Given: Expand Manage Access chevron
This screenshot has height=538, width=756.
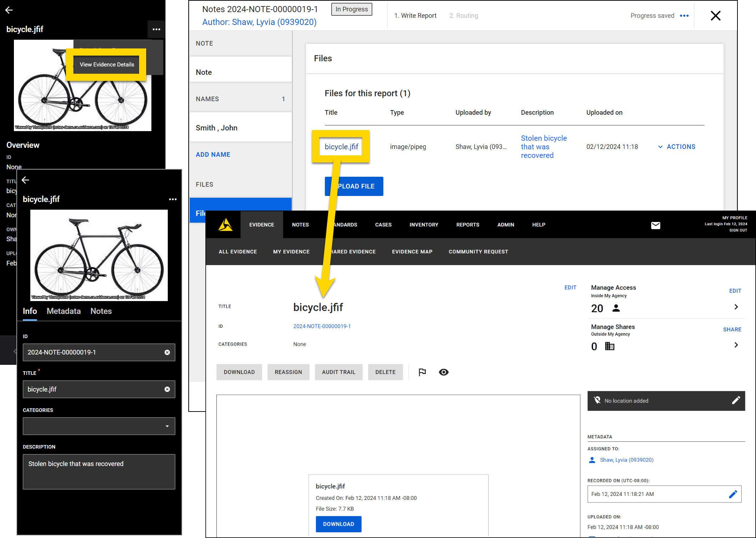Looking at the screenshot, I should click(x=736, y=307).
